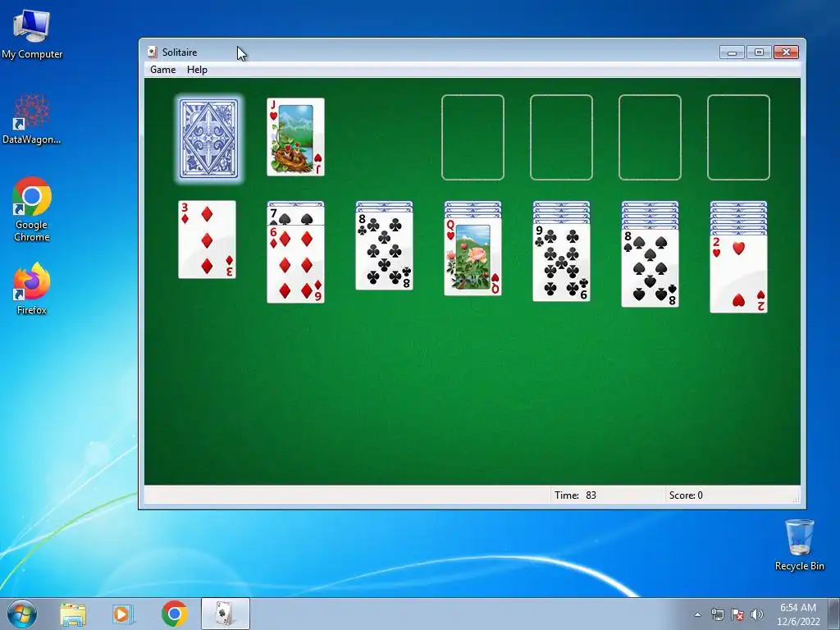The height and width of the screenshot is (630, 840).
Task: Open the Help menu
Action: 197,70
